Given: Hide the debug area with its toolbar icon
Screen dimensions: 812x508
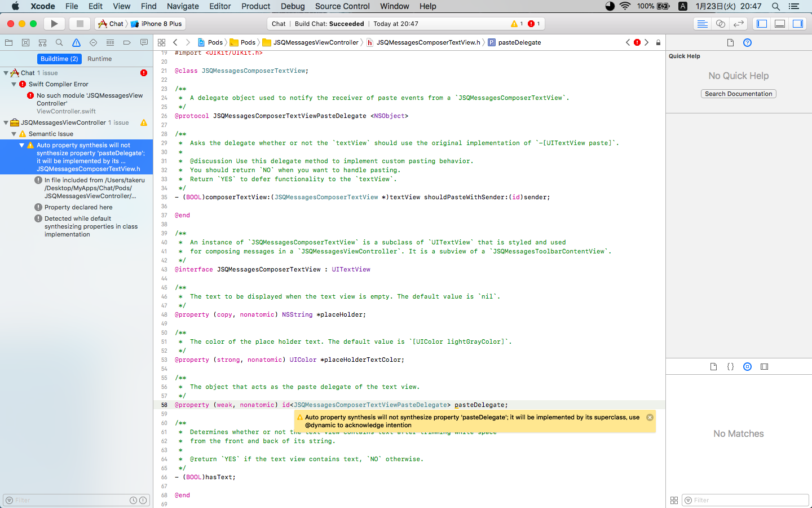Looking at the screenshot, I should coord(779,23).
